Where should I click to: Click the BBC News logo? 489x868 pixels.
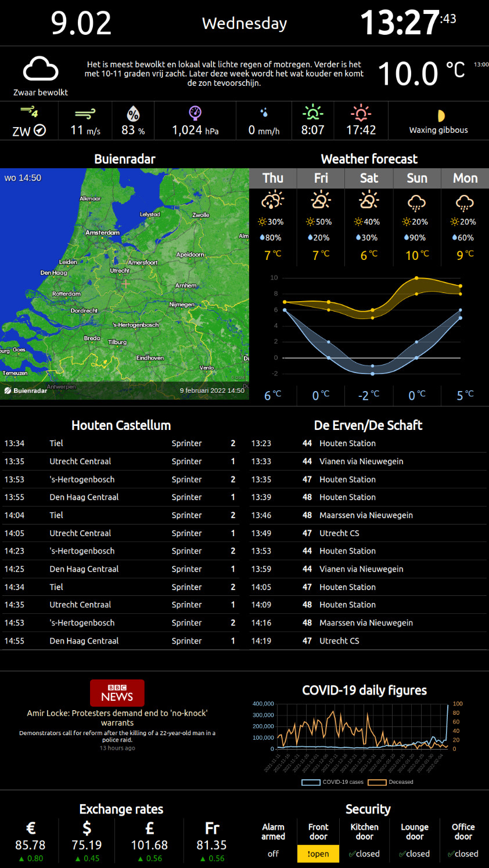(117, 693)
